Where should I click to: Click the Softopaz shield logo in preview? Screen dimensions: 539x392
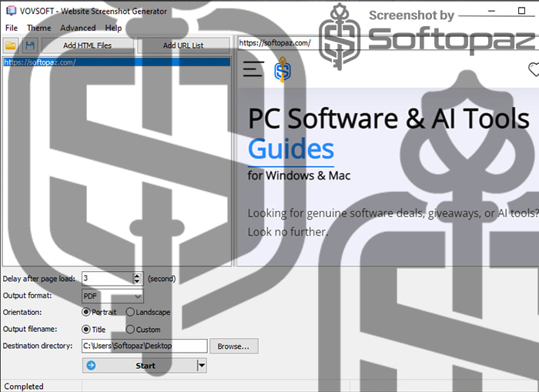pos(283,70)
